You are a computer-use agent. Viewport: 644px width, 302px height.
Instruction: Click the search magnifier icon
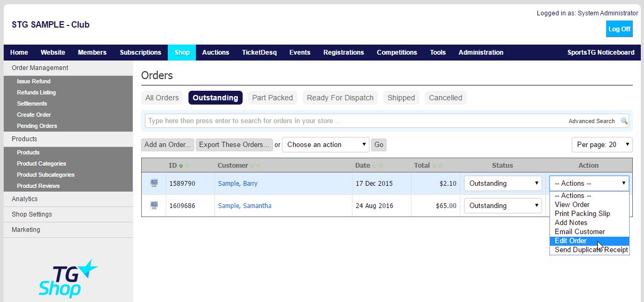(x=624, y=121)
